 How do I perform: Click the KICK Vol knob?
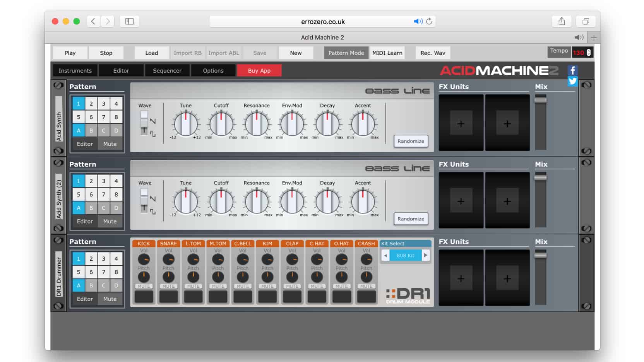(144, 260)
